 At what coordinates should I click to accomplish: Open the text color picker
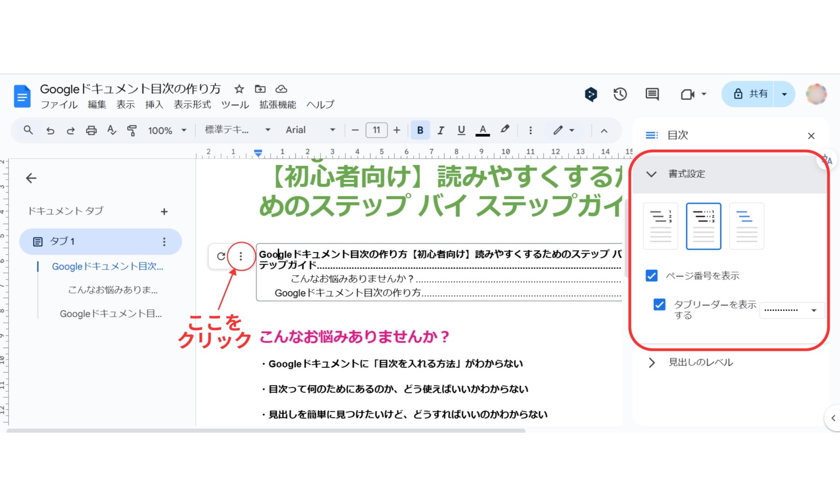(x=483, y=130)
